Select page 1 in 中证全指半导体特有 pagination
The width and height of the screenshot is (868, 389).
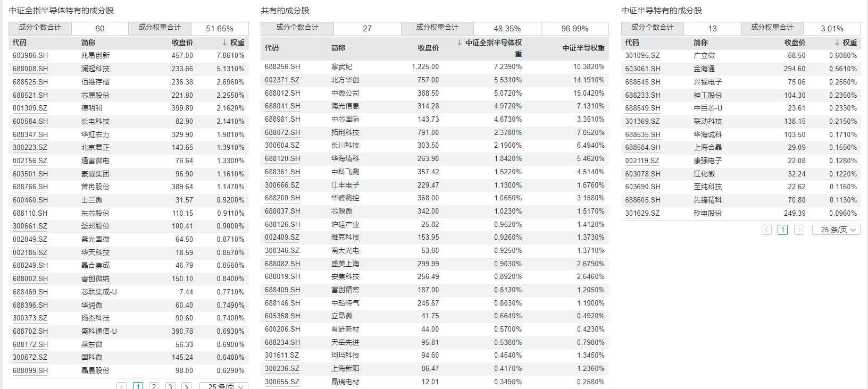coord(138,386)
